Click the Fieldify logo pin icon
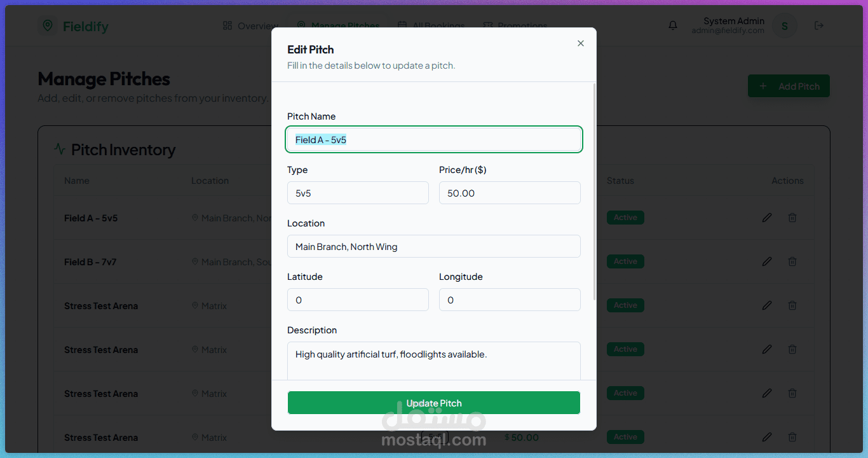 point(47,25)
